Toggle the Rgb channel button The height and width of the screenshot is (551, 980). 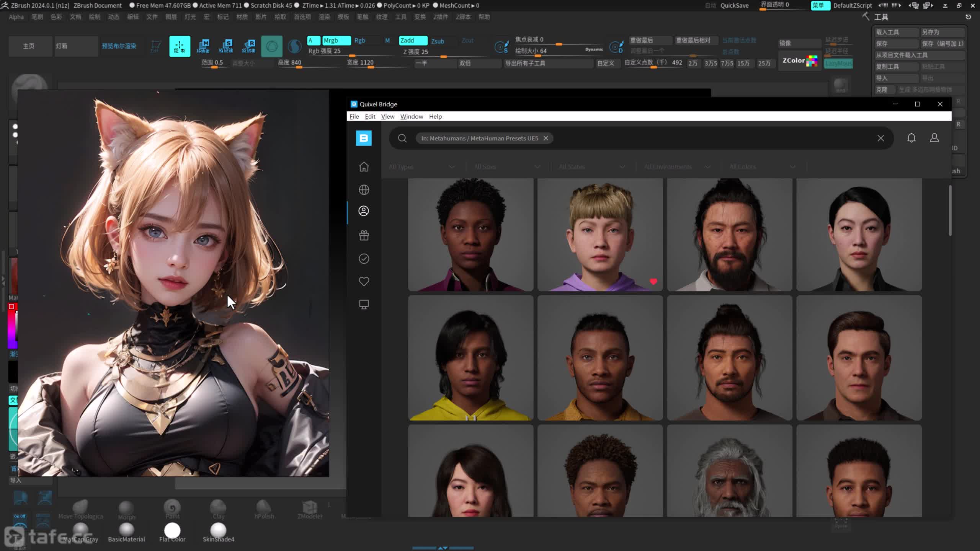click(360, 41)
